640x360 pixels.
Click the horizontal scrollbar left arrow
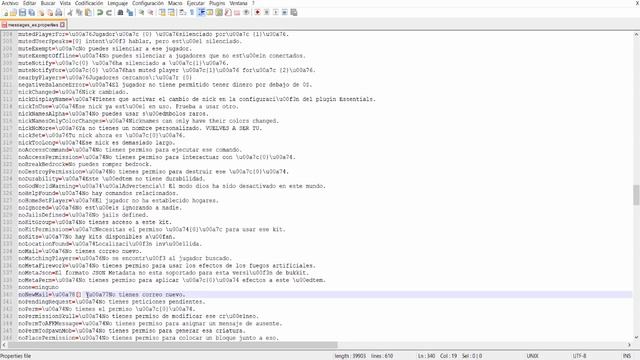(x=4, y=345)
